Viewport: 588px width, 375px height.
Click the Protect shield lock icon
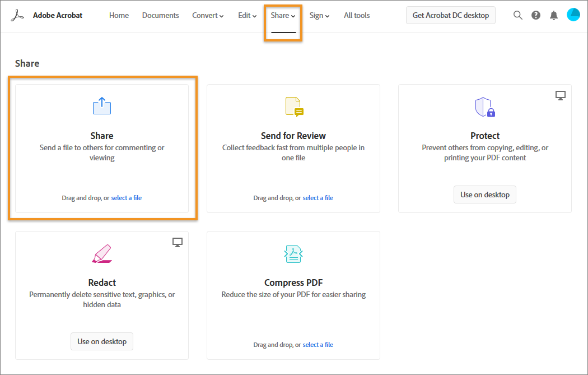click(484, 107)
